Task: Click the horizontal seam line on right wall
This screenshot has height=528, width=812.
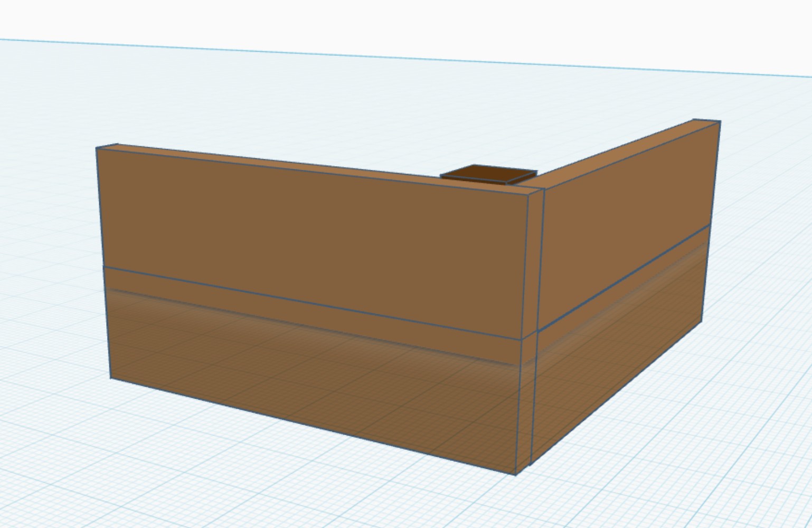Action: coord(623,279)
